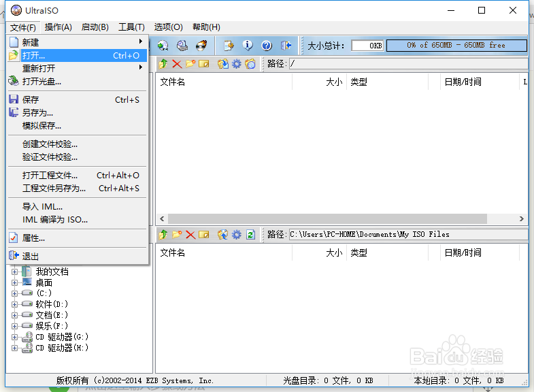This screenshot has width=534, height=392.
Task: Open the 启动(B) menu
Action: click(95, 27)
